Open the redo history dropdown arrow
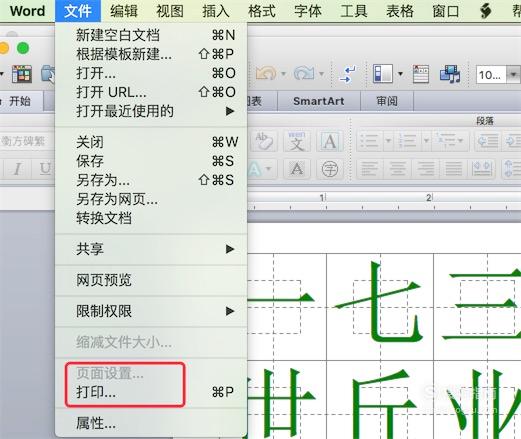The width and height of the screenshot is (521, 439). click(322, 73)
